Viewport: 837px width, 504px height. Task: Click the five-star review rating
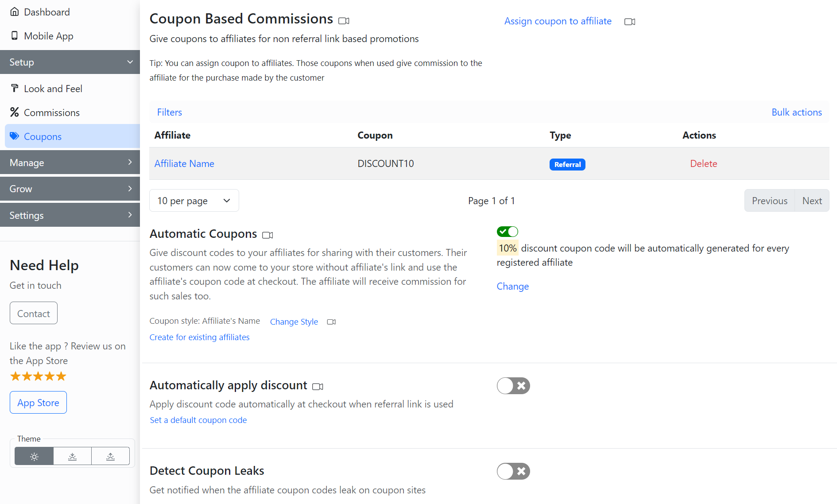38,376
